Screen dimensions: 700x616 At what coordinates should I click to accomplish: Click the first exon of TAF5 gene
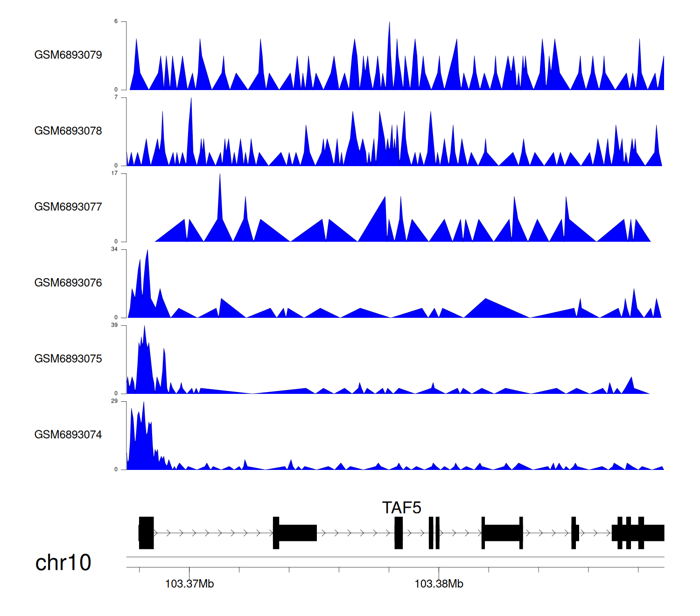pos(147,533)
